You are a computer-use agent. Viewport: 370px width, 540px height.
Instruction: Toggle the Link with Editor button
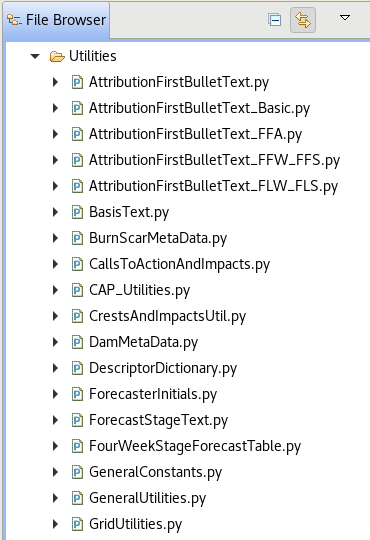pyautogui.click(x=303, y=20)
